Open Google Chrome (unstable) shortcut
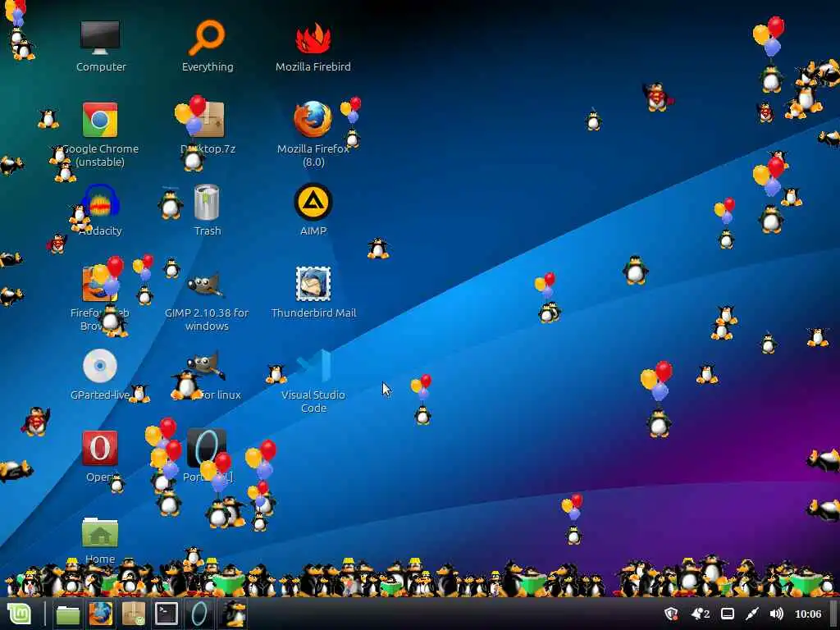 100,120
